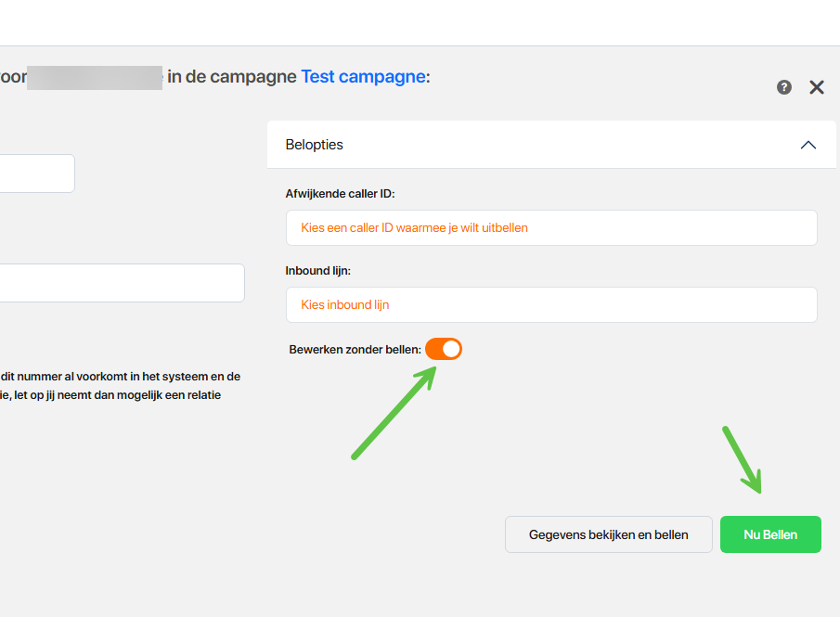Click the 'in de campagne' heading text
840x617 pixels.
coord(231,76)
